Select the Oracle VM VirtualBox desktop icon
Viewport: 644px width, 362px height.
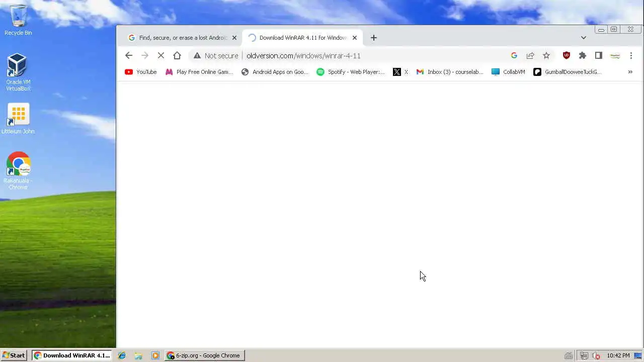[18, 72]
